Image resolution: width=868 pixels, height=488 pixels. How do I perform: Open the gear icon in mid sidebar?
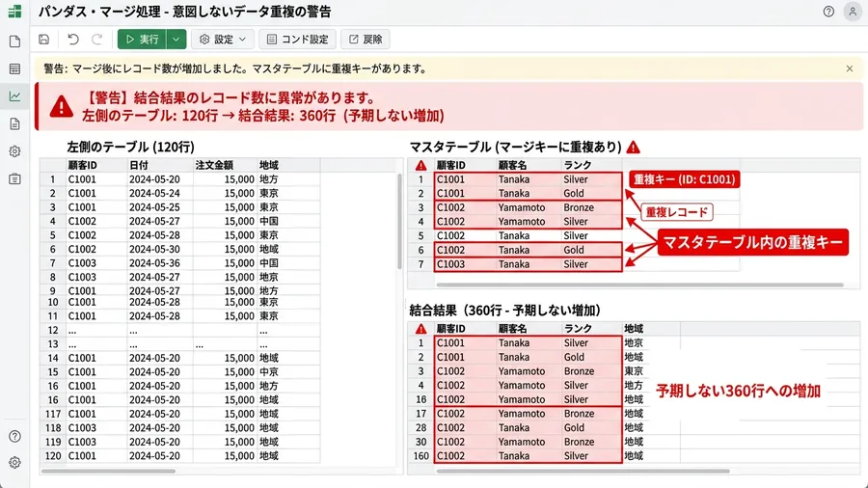(x=14, y=151)
